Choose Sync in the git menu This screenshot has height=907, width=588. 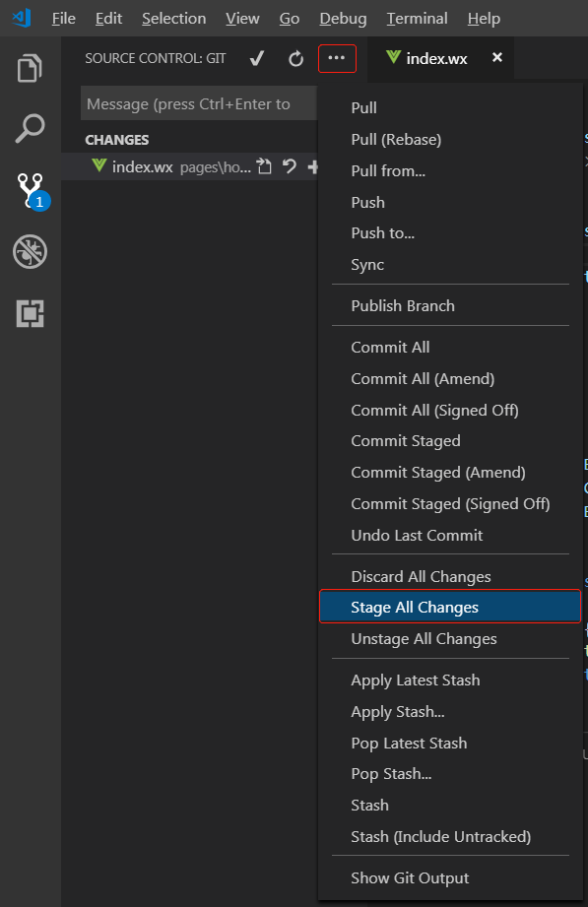tap(450, 264)
